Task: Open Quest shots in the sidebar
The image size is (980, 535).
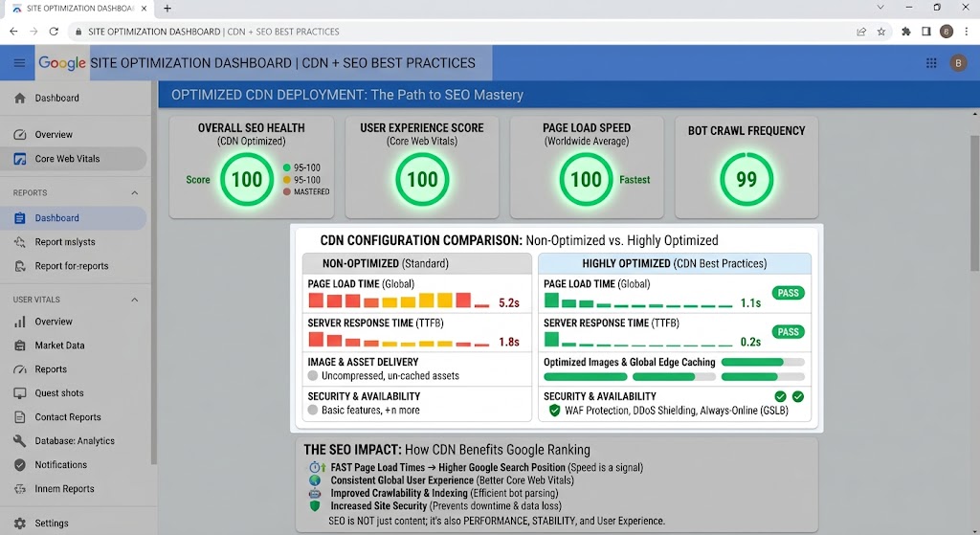Action: pos(74,393)
